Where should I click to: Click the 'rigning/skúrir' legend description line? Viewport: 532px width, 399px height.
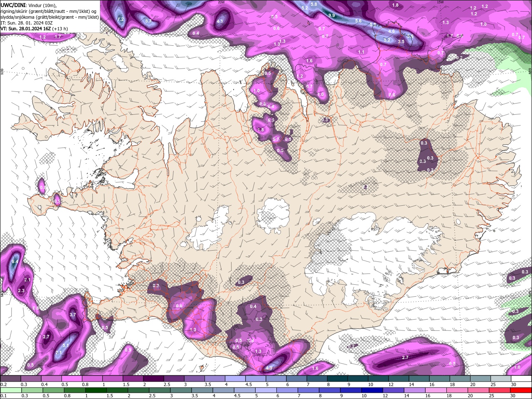point(49,11)
